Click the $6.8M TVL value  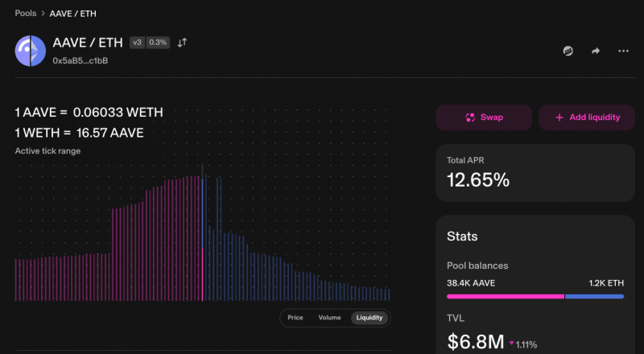tap(476, 342)
